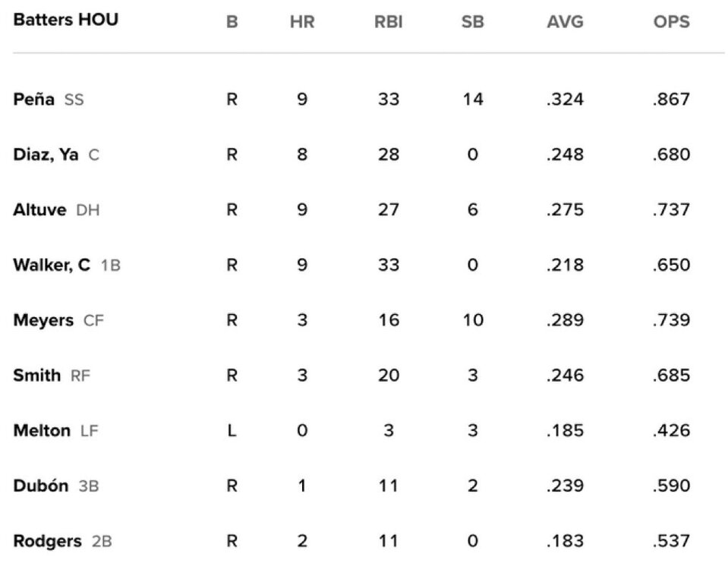Screen dimensions: 728x569
Task: Click the Batters HOU heading
Action: pyautogui.click(x=65, y=20)
